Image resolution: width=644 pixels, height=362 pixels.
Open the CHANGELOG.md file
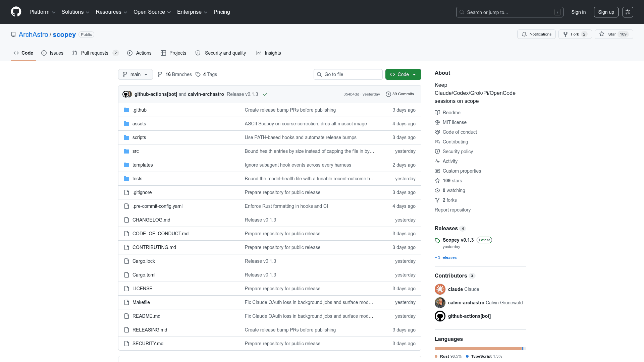tap(151, 220)
